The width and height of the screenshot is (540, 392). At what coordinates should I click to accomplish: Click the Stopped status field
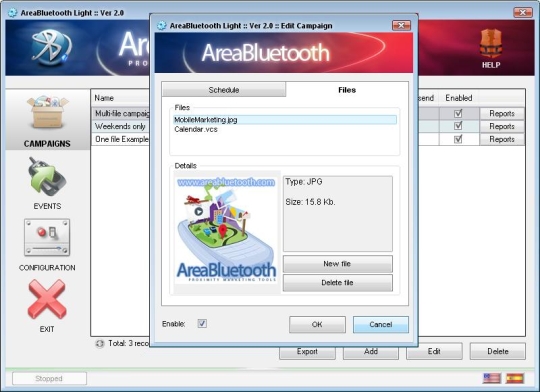[x=49, y=378]
